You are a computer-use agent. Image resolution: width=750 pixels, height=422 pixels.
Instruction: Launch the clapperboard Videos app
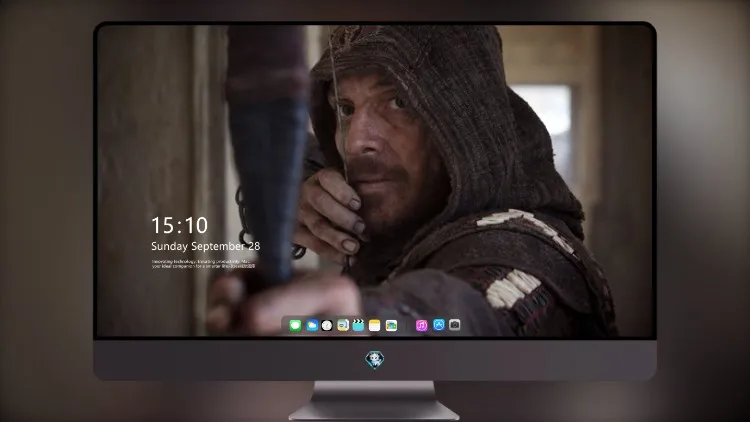pyautogui.click(x=358, y=325)
